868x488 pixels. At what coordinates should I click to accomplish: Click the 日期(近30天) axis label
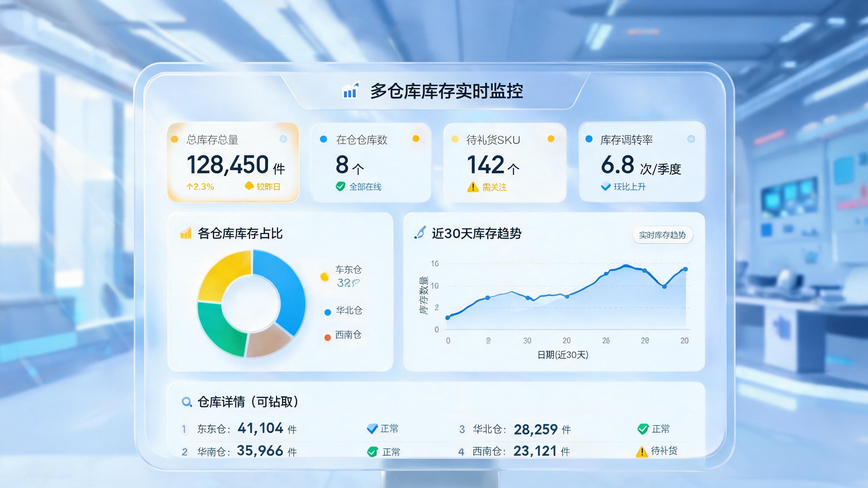563,354
